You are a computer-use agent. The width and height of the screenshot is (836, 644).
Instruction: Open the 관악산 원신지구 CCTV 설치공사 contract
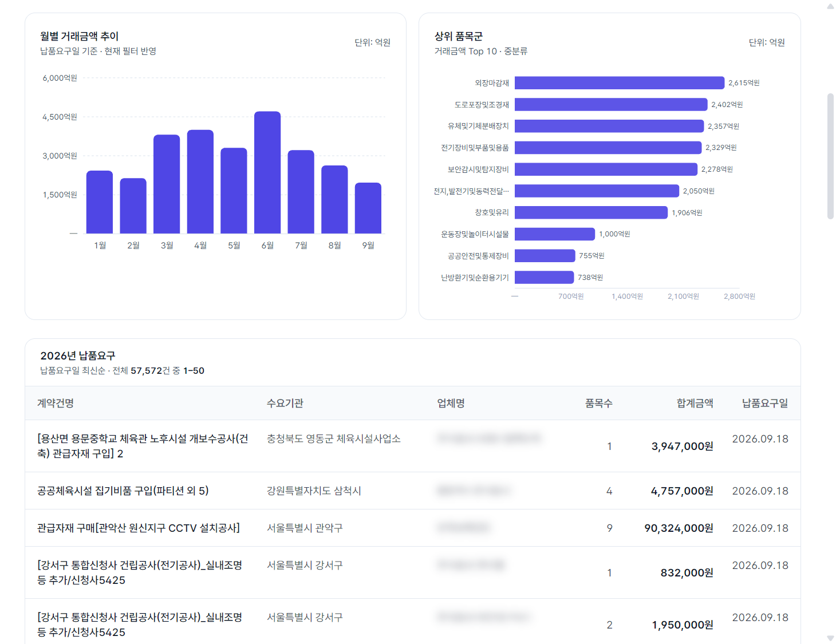point(413,528)
